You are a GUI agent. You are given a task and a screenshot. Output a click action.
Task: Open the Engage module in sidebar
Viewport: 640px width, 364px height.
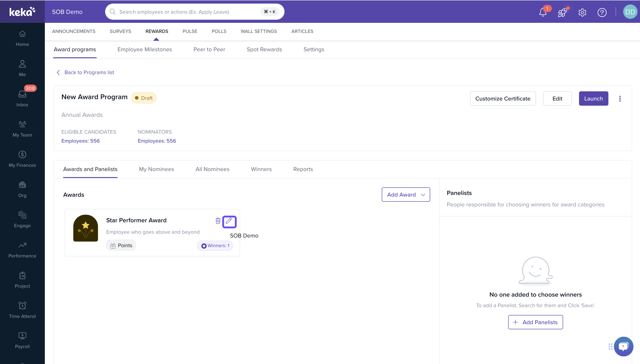tap(22, 220)
